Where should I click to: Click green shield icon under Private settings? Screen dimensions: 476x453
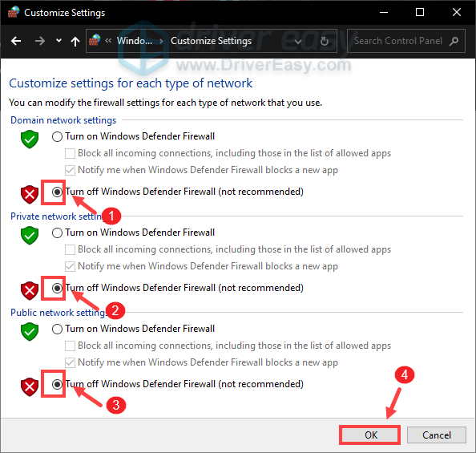click(30, 236)
